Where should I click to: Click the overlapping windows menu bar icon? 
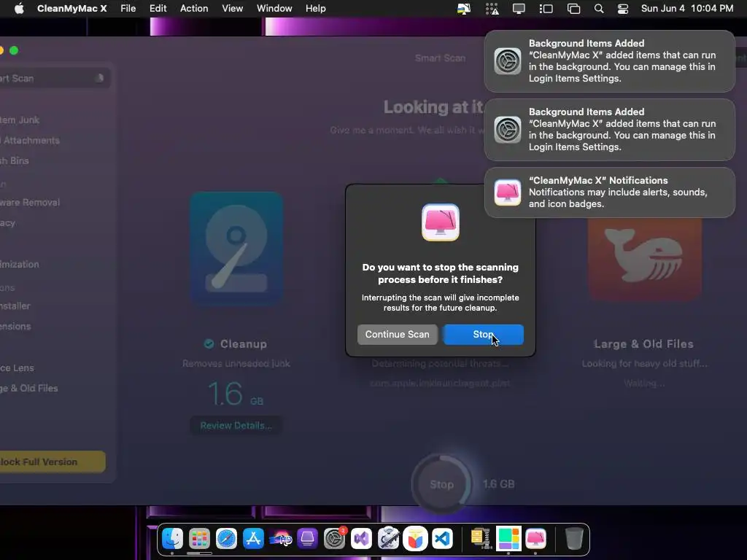coord(573,9)
